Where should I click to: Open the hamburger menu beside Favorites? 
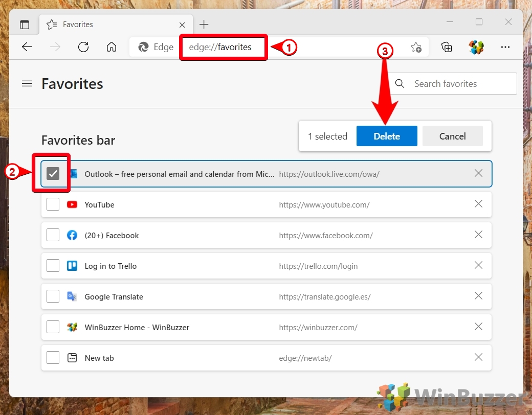click(27, 83)
